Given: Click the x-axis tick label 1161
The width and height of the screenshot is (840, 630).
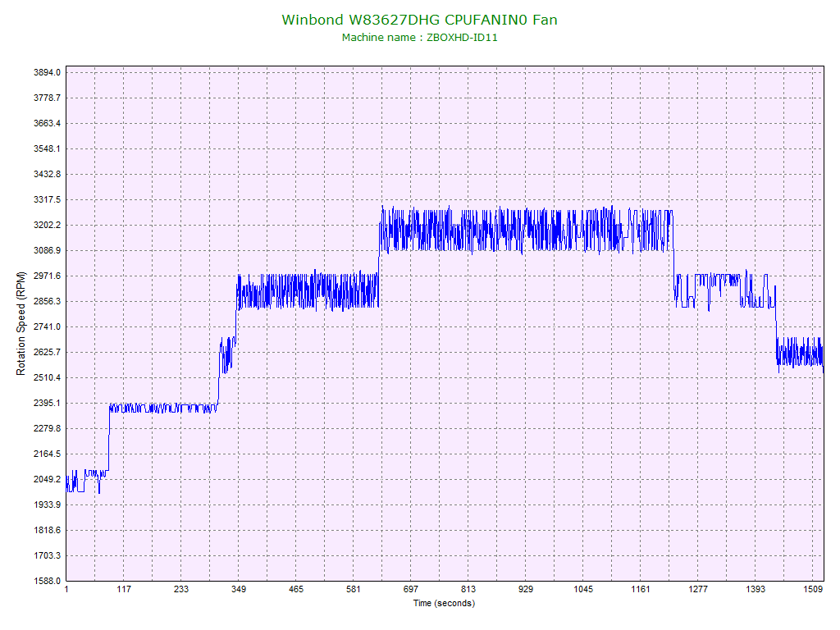Looking at the screenshot, I should (x=641, y=589).
